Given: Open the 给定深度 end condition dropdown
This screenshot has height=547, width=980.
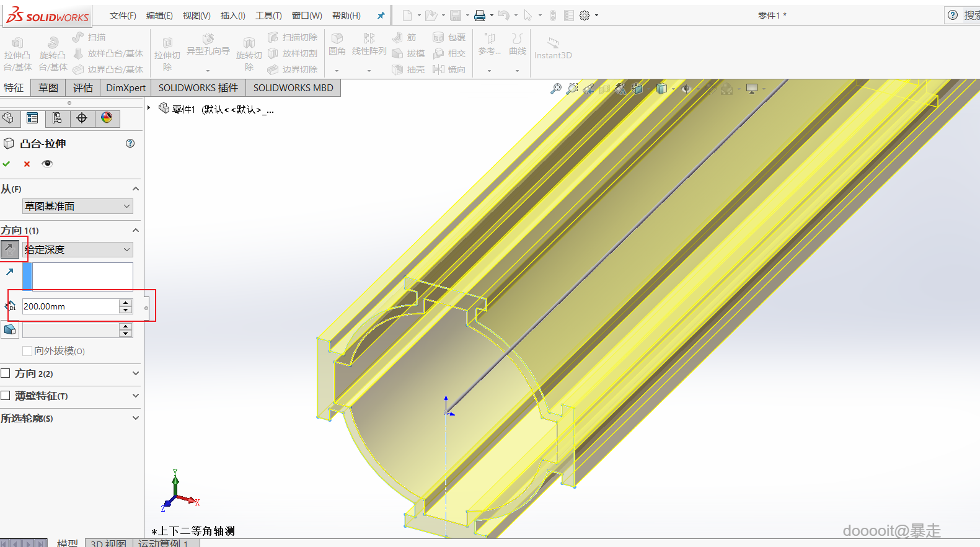Looking at the screenshot, I should click(77, 249).
